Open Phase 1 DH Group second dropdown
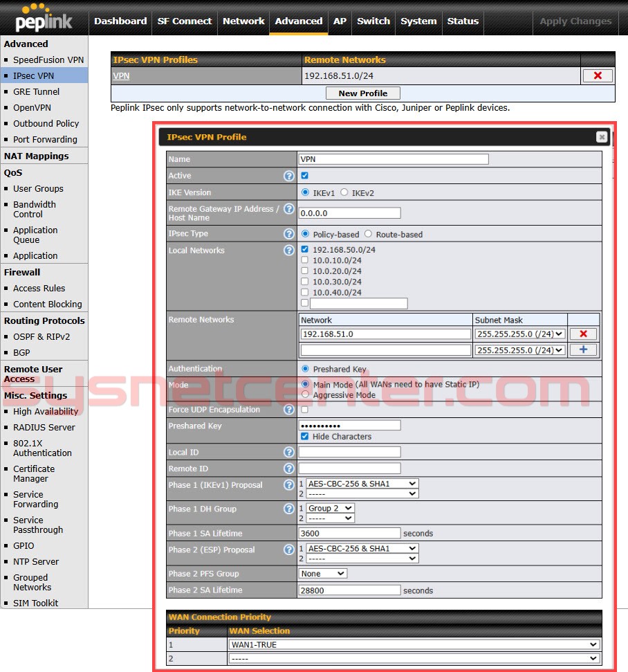The image size is (628, 672). click(330, 518)
